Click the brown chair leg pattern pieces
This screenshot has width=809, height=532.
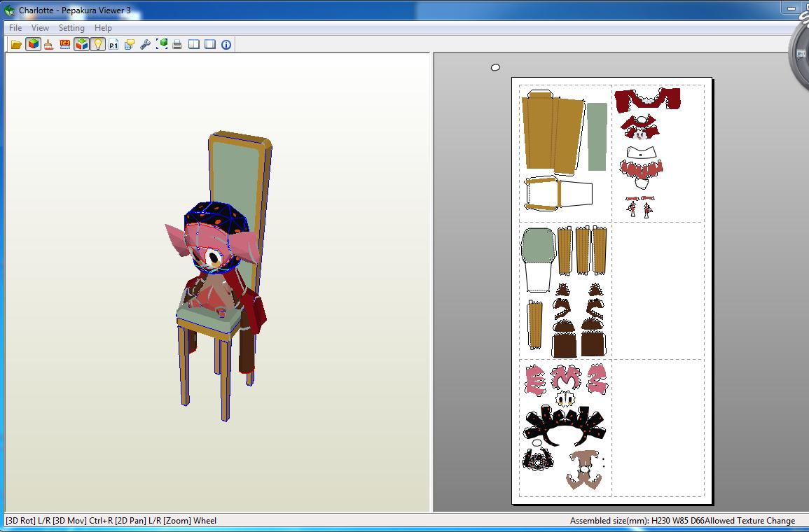(x=583, y=249)
